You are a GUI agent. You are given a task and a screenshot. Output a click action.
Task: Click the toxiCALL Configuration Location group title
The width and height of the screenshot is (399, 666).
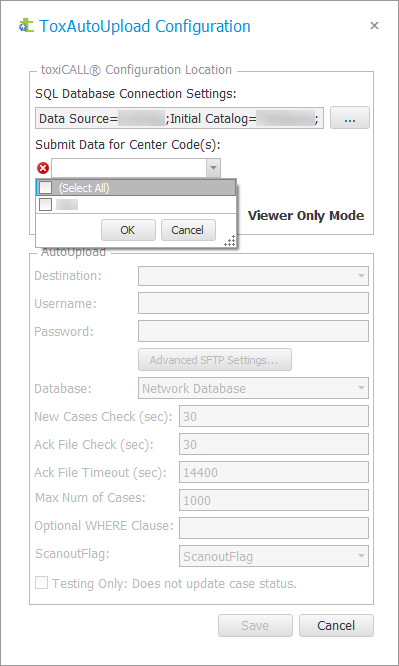136,70
